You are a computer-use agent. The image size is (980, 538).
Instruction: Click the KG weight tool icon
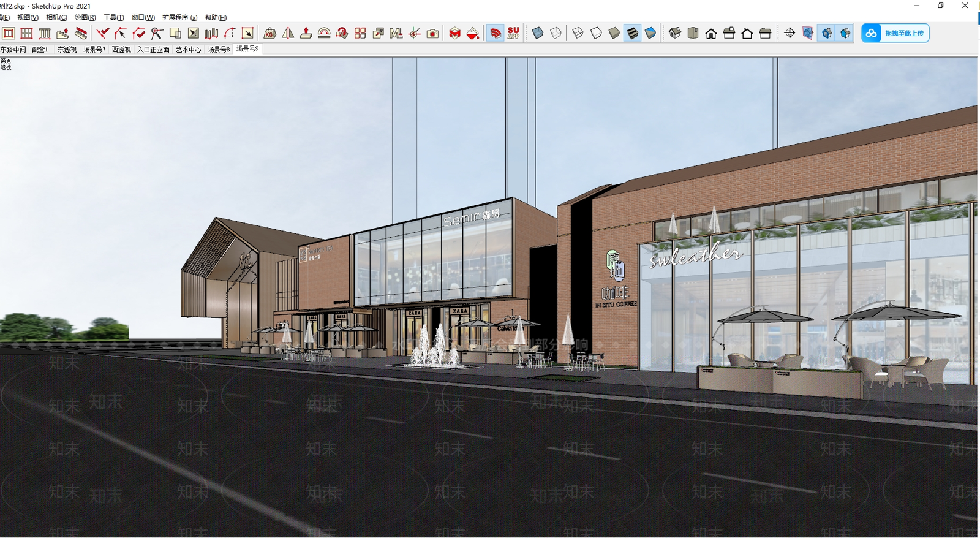pos(269,33)
